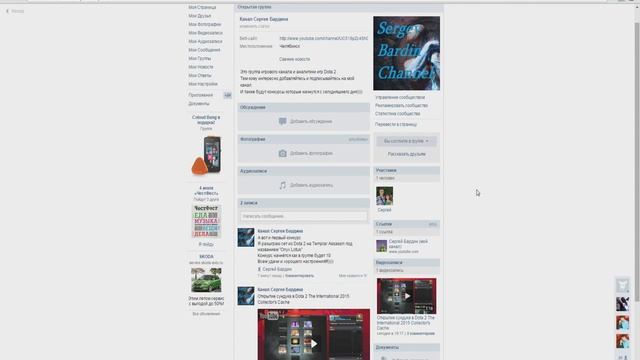Open the Sergey Bardin Channel group avatar
The width and height of the screenshot is (640, 360).
pyautogui.click(x=407, y=53)
